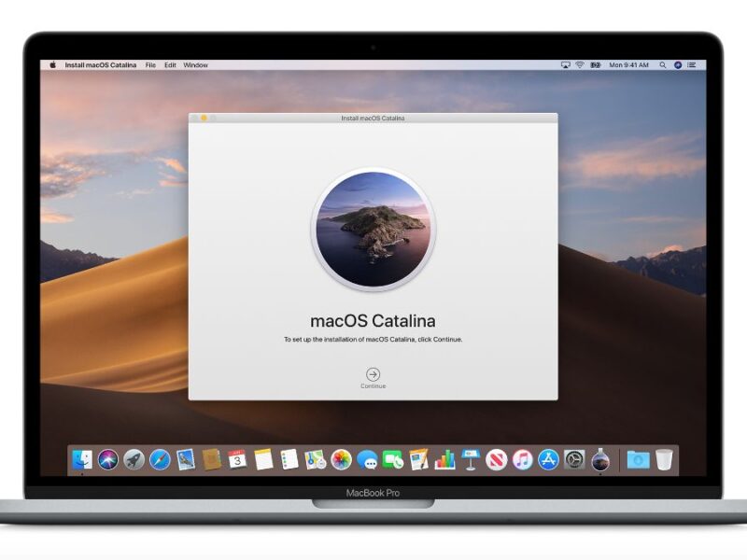Open Safari compass icon in dock
The image size is (747, 560).
click(x=160, y=460)
